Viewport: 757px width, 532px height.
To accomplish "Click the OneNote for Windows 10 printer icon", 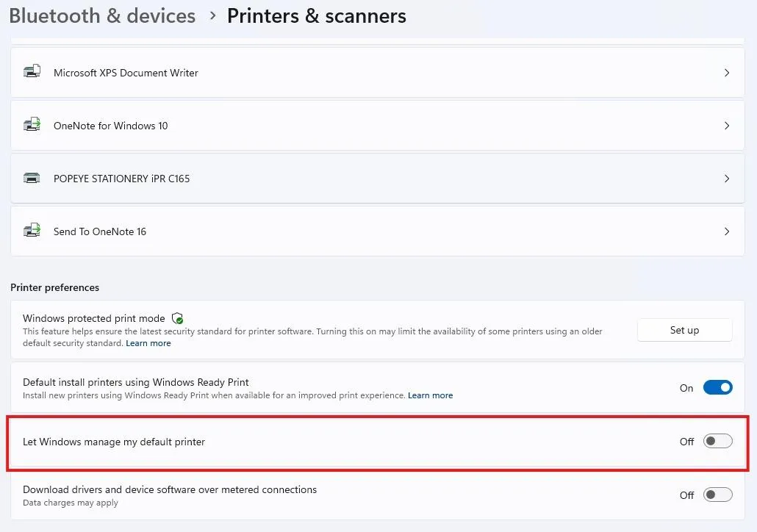I will pyautogui.click(x=32, y=125).
